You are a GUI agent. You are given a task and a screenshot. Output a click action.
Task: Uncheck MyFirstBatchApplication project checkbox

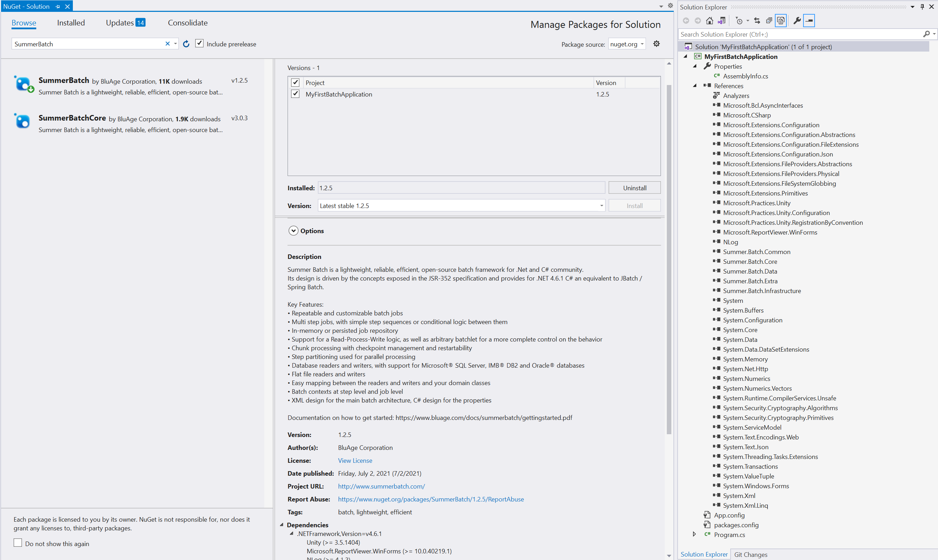295,94
